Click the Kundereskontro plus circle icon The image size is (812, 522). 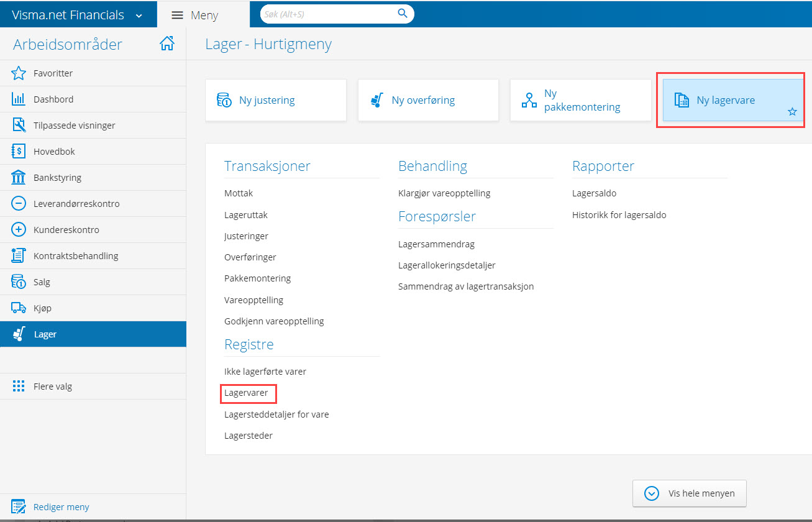pos(19,230)
